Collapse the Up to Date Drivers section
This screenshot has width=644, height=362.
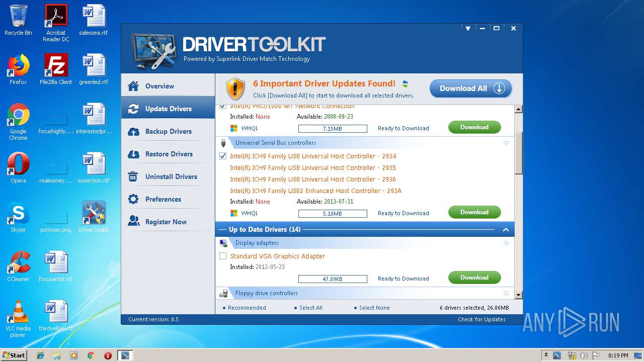[x=506, y=230]
